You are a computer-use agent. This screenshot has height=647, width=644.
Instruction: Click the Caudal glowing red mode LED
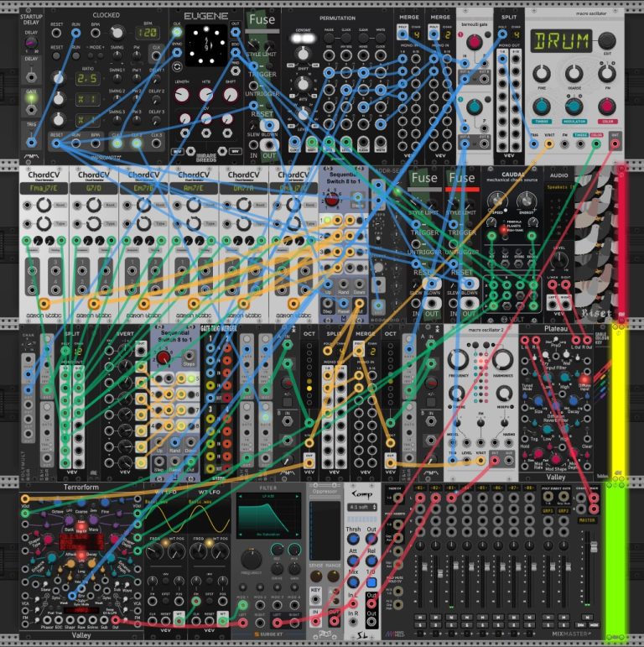(503, 229)
